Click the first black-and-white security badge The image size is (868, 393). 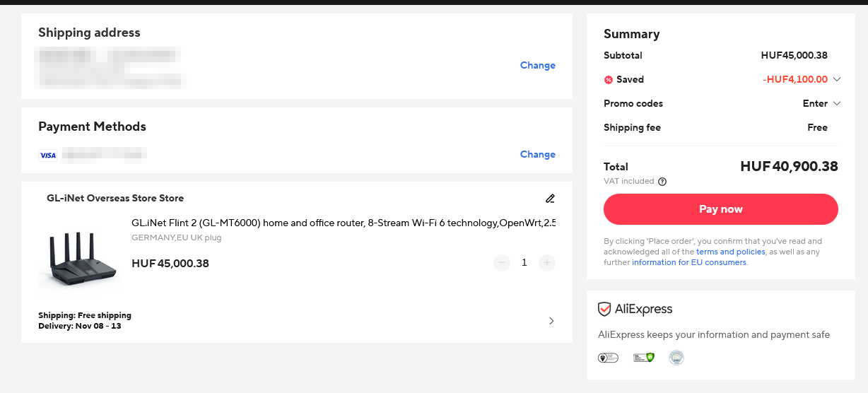pos(608,358)
